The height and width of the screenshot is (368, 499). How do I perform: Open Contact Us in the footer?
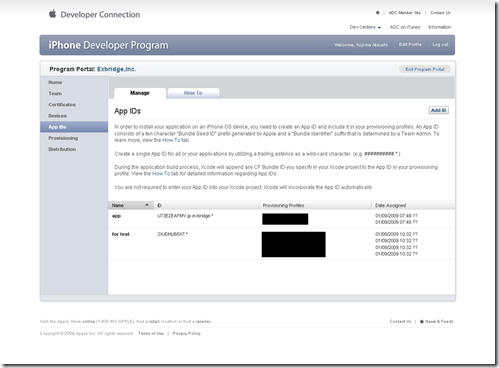tap(400, 321)
